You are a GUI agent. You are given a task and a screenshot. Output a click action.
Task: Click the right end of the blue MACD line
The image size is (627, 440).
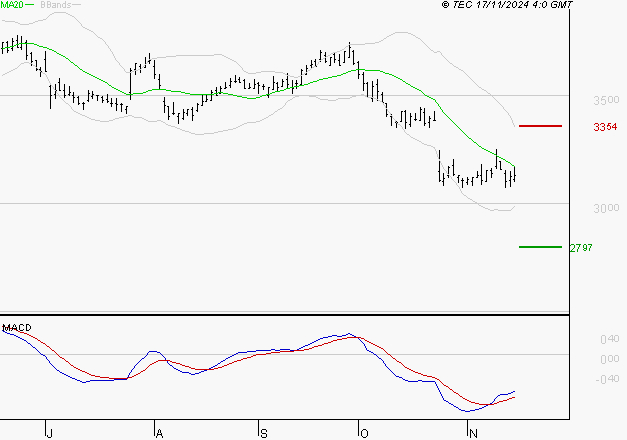tap(514, 391)
